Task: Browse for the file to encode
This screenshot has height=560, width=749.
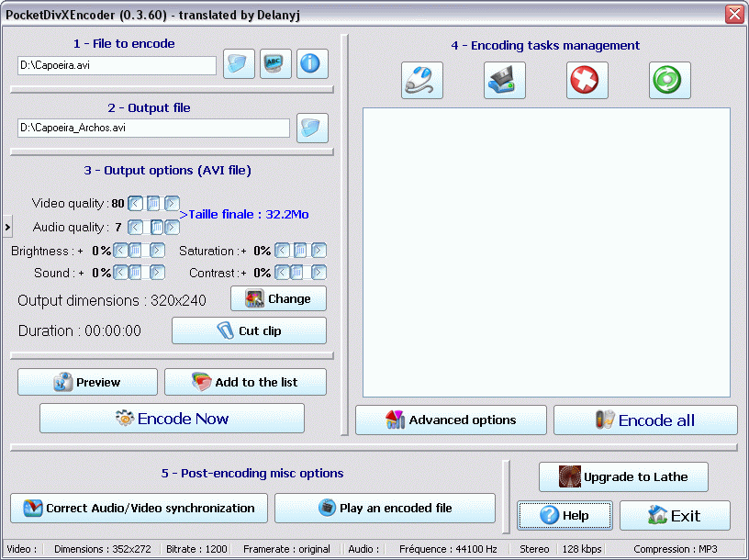Action: 239,63
